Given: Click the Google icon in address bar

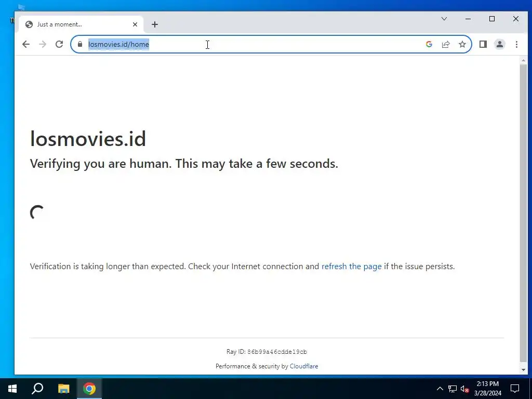Looking at the screenshot, I should point(429,44).
